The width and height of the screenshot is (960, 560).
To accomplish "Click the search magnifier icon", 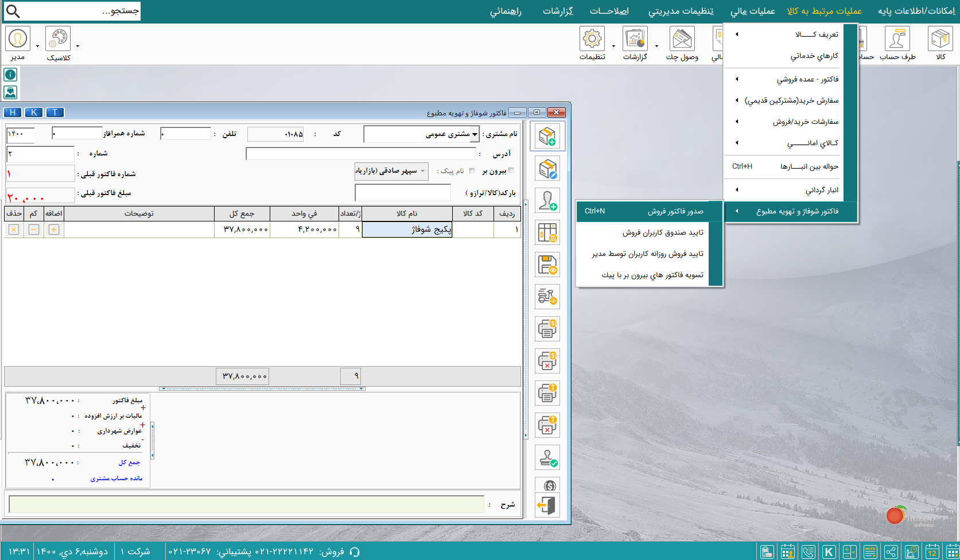I will coord(13,11).
